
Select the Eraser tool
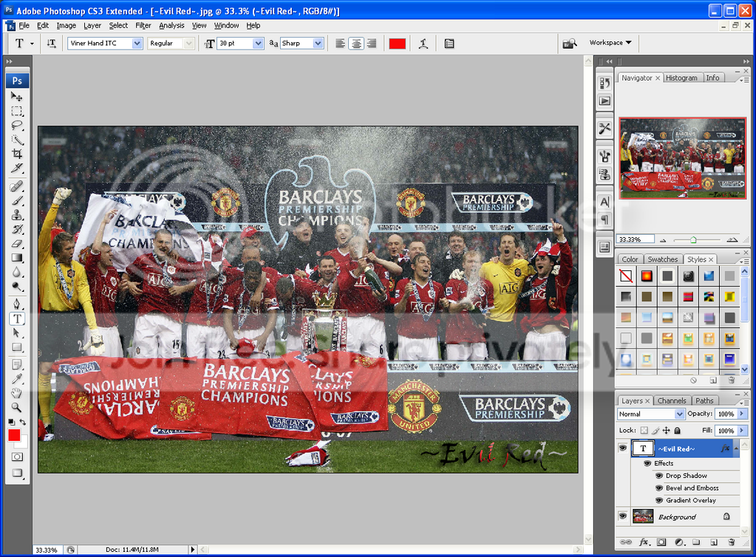pyautogui.click(x=17, y=244)
